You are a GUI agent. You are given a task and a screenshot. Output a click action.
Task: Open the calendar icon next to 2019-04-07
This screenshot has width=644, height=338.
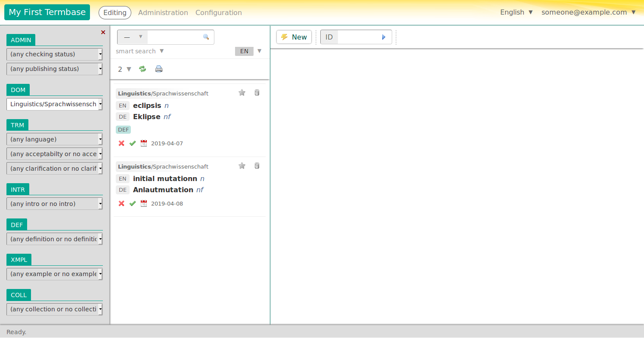143,143
